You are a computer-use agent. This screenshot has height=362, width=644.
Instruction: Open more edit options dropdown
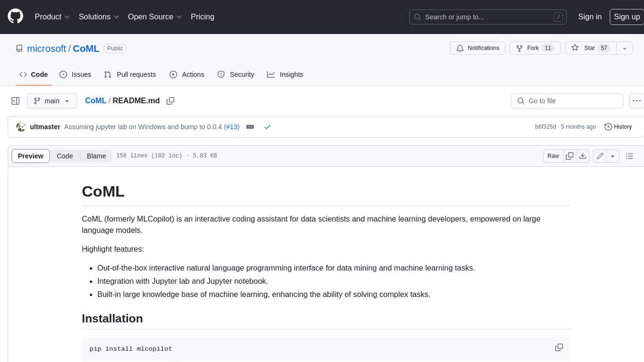[x=613, y=156]
